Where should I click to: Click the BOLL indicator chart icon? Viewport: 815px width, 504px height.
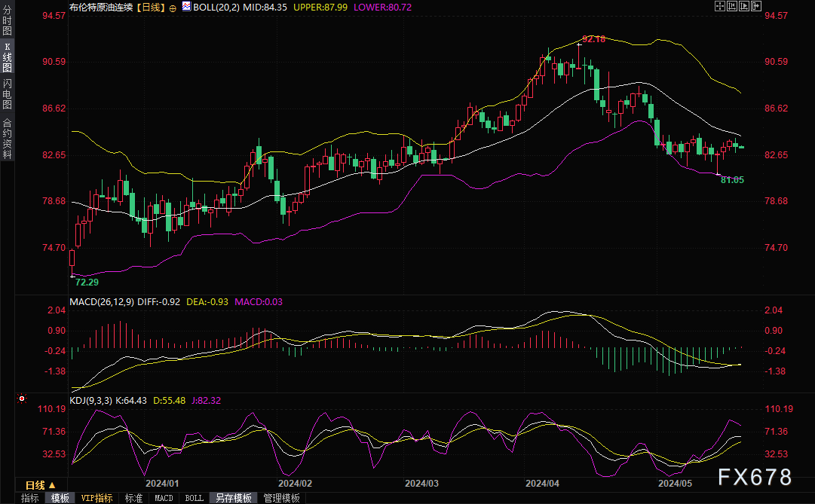pos(185,6)
